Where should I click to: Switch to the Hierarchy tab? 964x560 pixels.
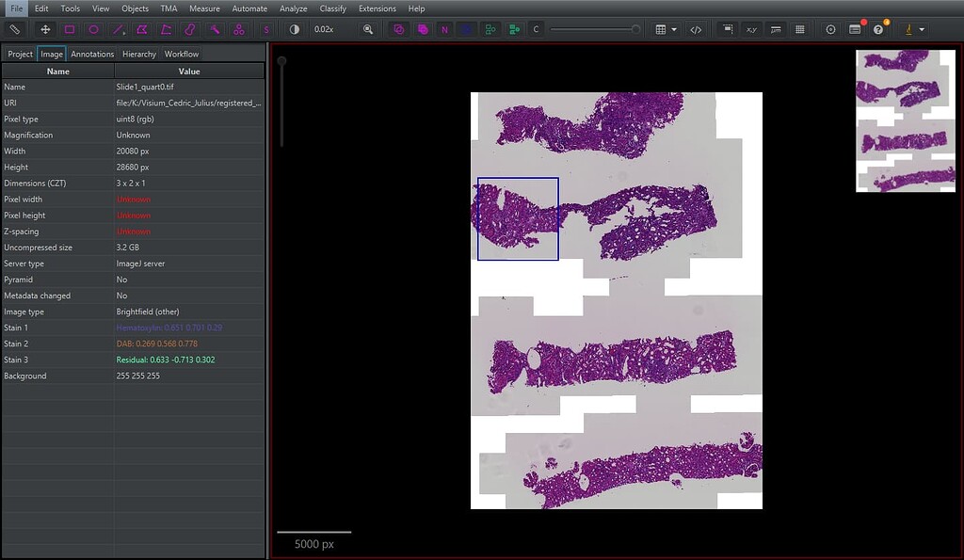(138, 54)
